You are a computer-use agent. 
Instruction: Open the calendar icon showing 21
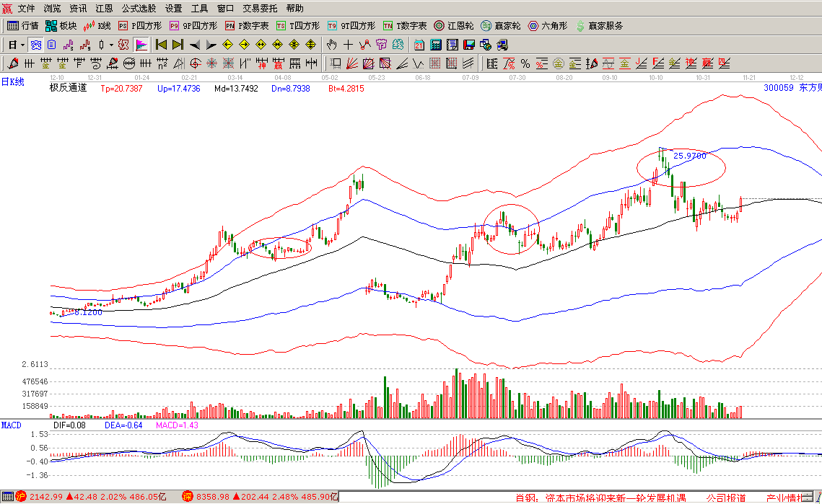point(419,45)
